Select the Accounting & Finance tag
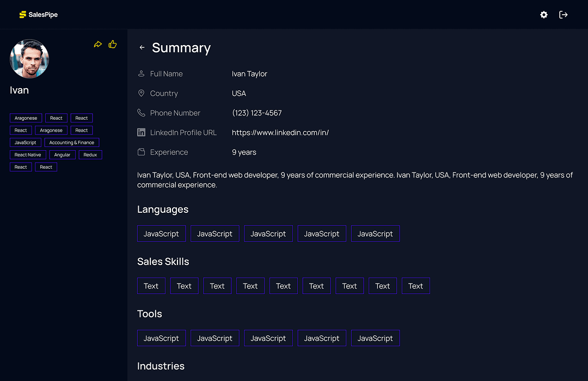This screenshot has width=588, height=381. tap(71, 142)
